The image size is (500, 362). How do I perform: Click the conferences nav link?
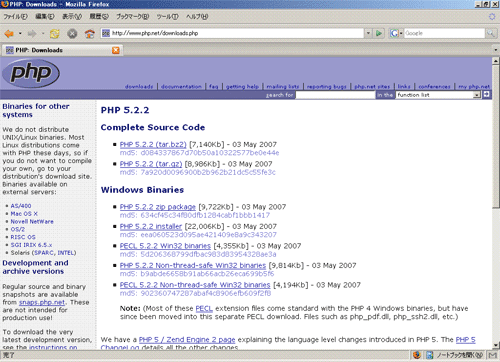point(434,87)
